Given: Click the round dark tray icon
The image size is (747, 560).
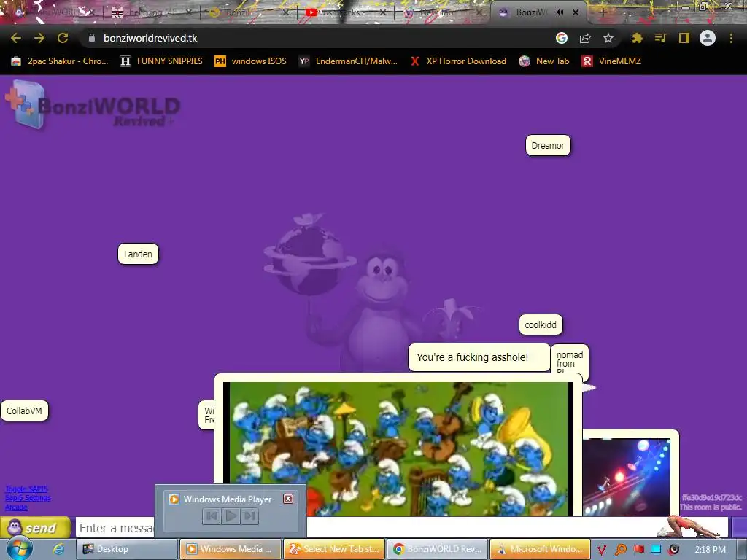Looking at the screenshot, I should (673, 550).
